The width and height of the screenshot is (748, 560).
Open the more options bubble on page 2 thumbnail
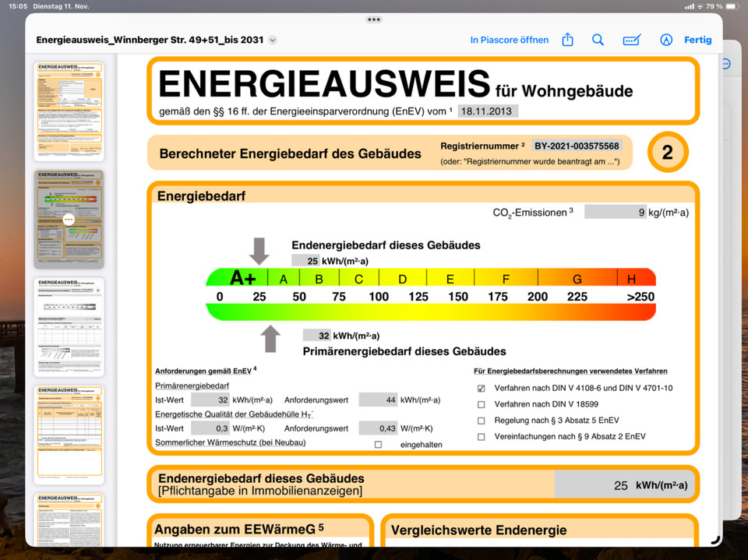(69, 220)
